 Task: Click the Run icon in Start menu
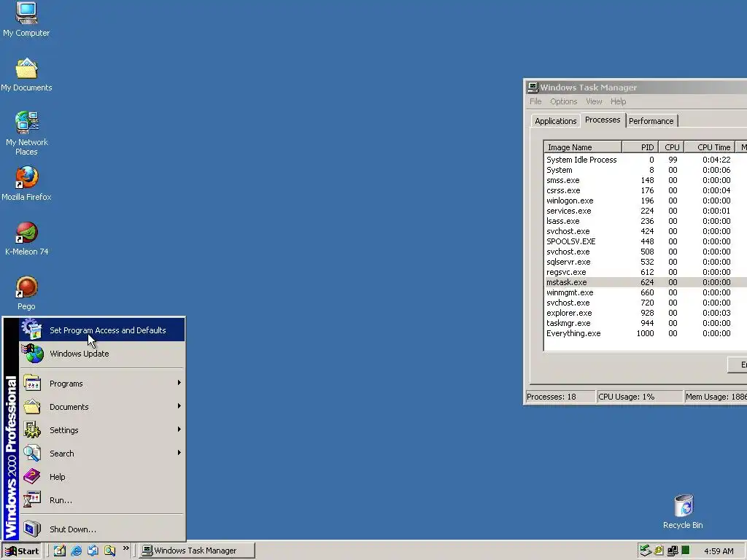32,499
